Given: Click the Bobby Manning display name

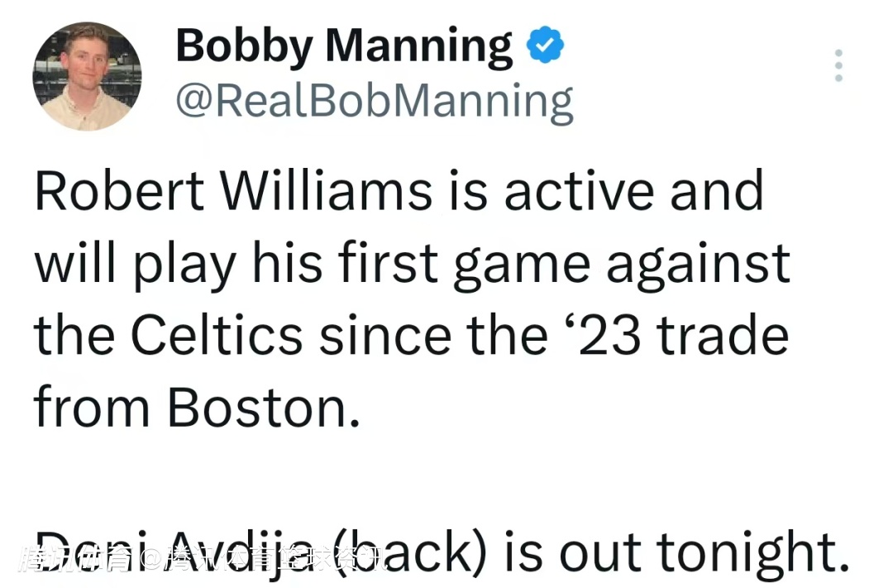Looking at the screenshot, I should tap(344, 46).
